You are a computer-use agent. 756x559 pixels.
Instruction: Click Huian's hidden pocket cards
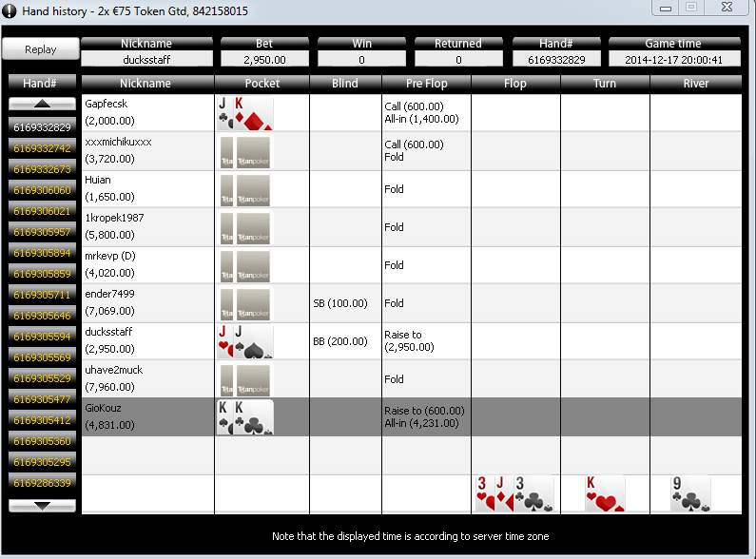click(245, 189)
